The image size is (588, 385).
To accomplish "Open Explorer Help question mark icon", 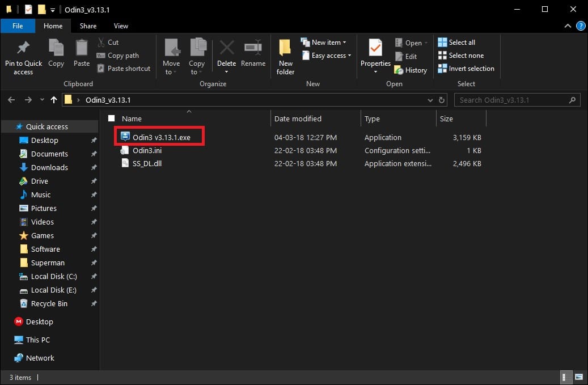I will 581,26.
